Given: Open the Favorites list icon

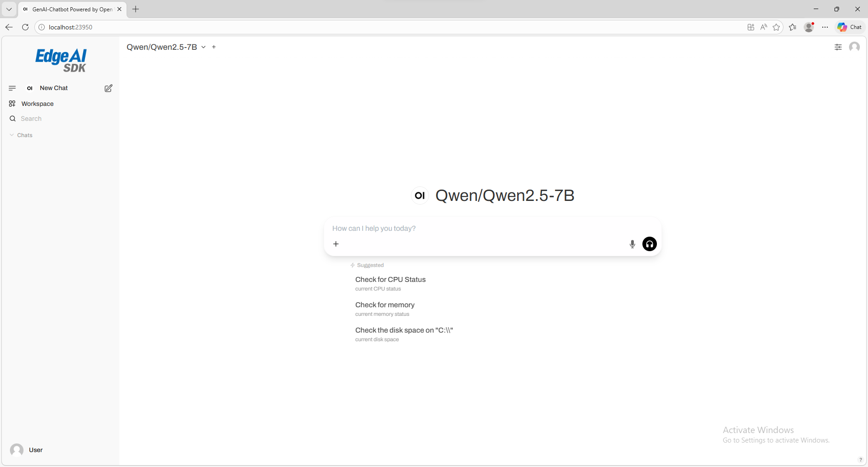Looking at the screenshot, I should pyautogui.click(x=793, y=27).
